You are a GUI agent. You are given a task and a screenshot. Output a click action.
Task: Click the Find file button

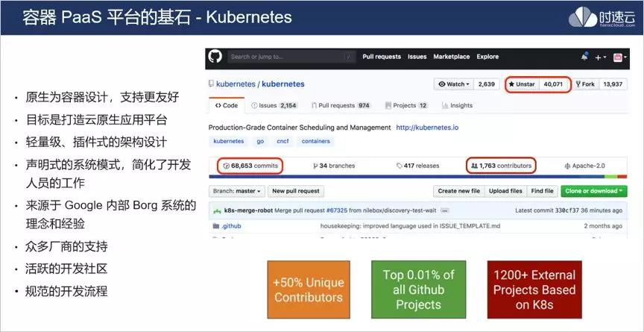(542, 191)
